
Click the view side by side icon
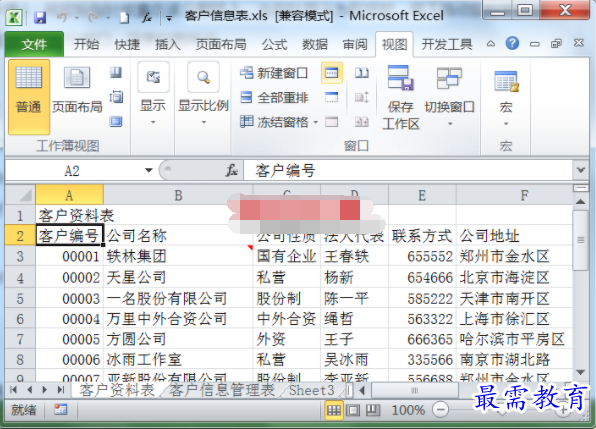coord(362,73)
